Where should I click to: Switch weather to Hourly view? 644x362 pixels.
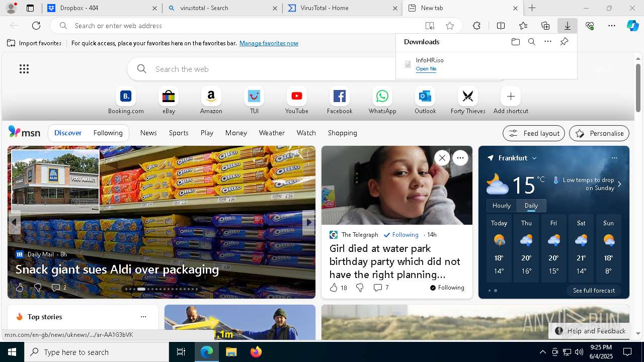(x=502, y=206)
